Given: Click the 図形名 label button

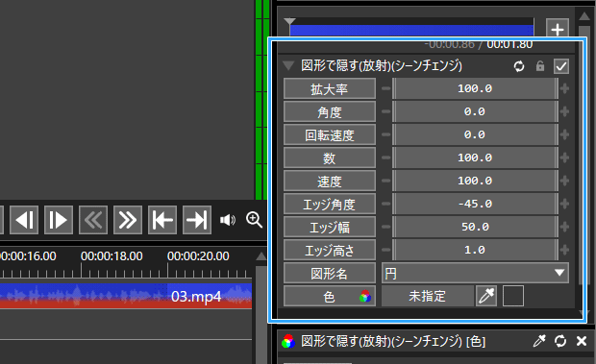Looking at the screenshot, I should pyautogui.click(x=330, y=274).
